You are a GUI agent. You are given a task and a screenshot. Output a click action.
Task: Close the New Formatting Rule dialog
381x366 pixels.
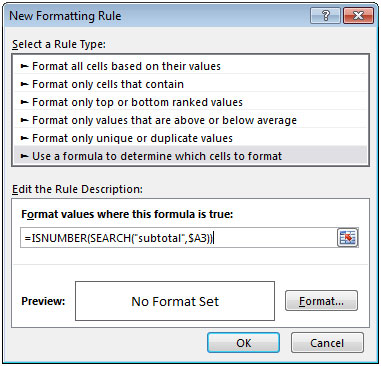pyautogui.click(x=358, y=16)
